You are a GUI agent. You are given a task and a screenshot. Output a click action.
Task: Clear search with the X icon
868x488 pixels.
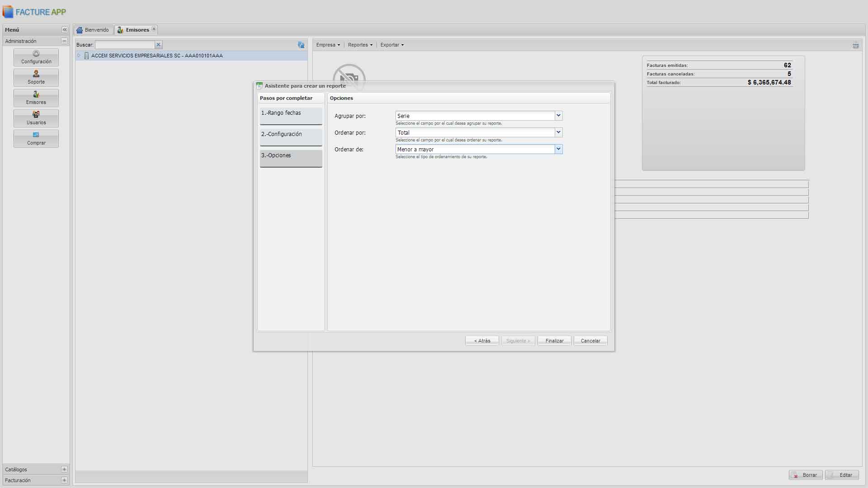coord(158,45)
